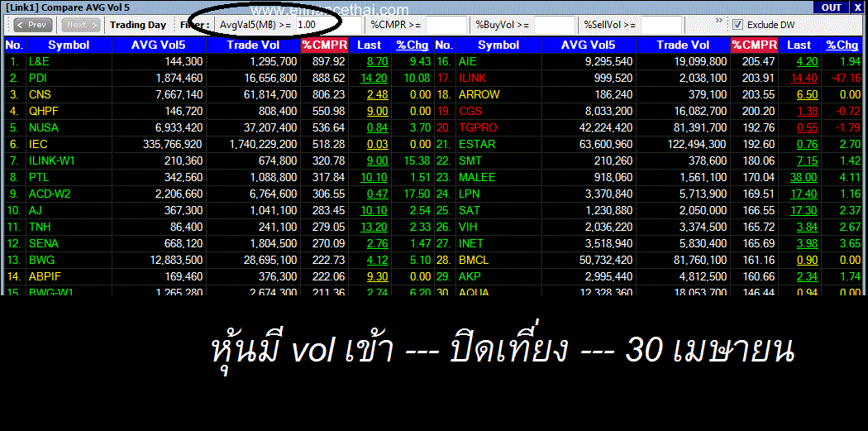
Task: Select symbol CGS
Action: coord(470,112)
